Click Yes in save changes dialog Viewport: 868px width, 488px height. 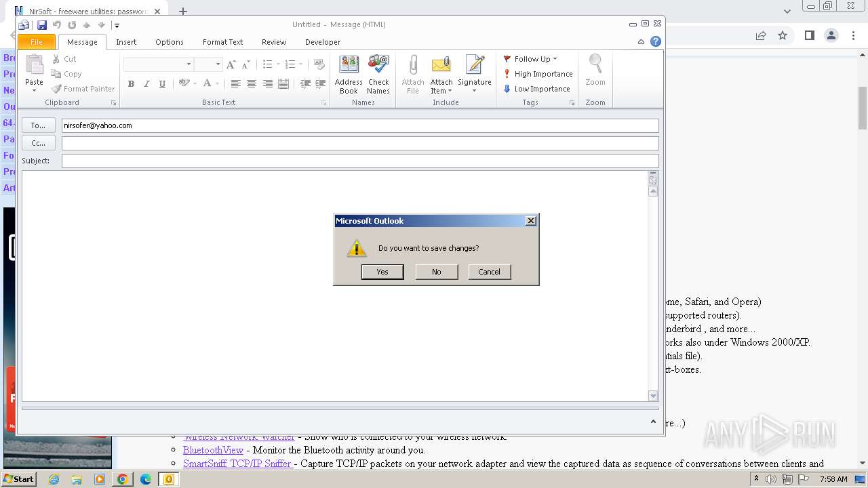382,272
